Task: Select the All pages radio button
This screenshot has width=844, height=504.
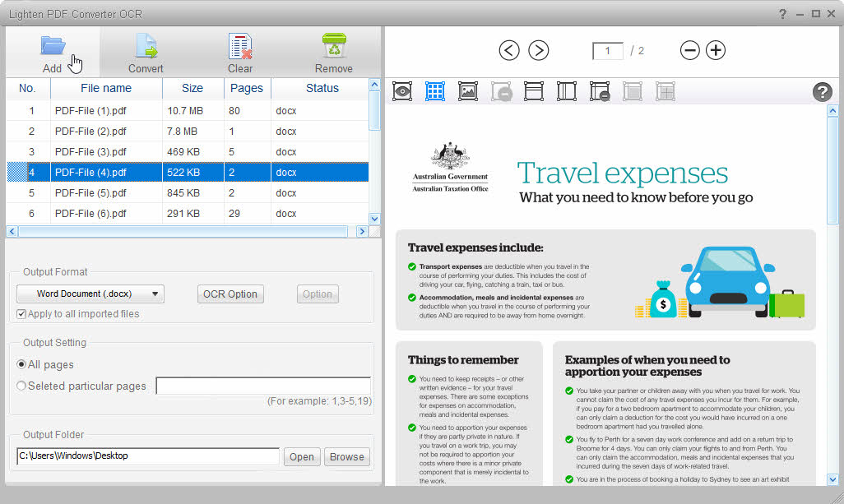Action: 21,364
